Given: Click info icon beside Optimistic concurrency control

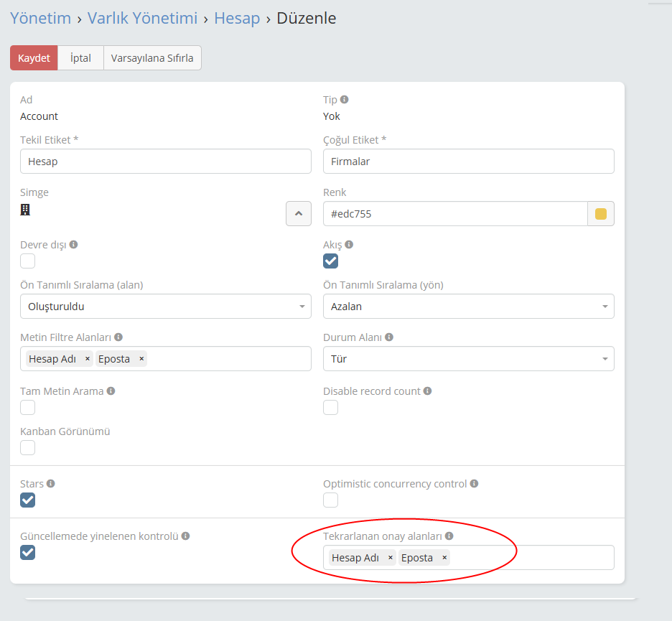Looking at the screenshot, I should pyautogui.click(x=475, y=484).
